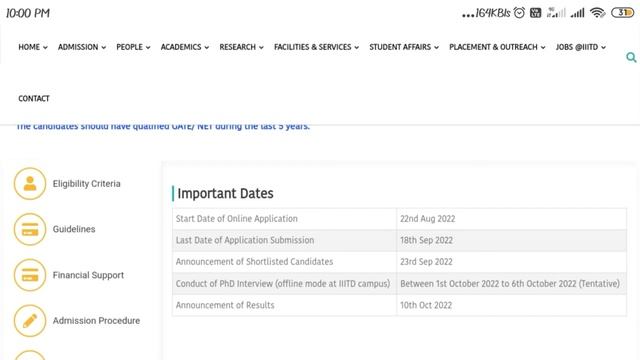
Task: Expand the ACADEMICS dropdown chevron
Action: coord(207,48)
